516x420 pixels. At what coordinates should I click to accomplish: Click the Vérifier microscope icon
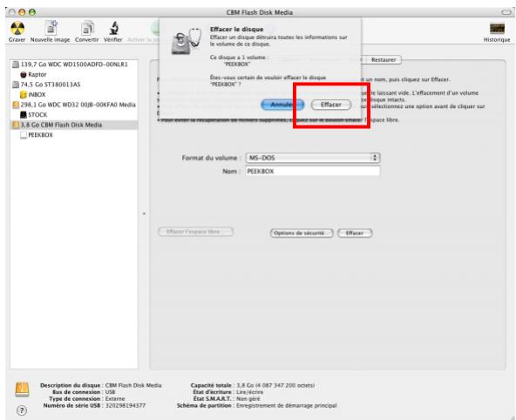coord(113,28)
